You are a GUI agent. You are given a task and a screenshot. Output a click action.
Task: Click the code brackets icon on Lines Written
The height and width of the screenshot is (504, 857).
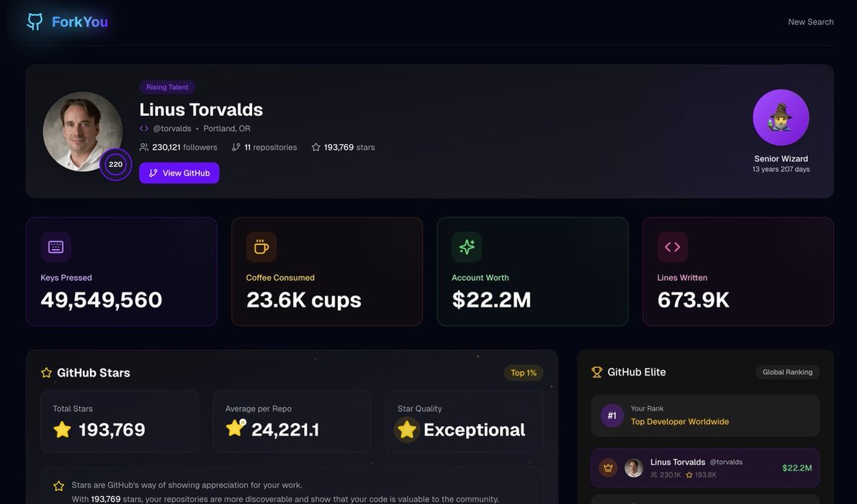pos(673,247)
